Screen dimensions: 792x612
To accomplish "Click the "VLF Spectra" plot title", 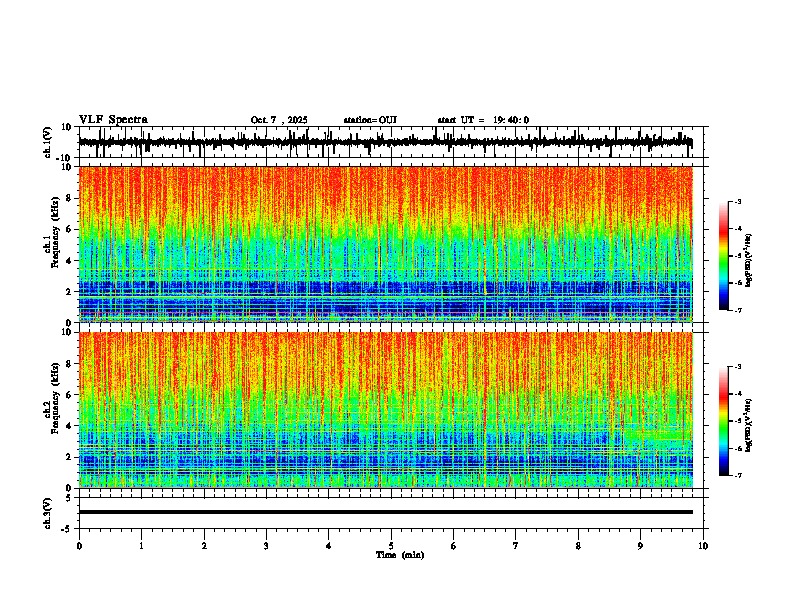I will click(113, 120).
